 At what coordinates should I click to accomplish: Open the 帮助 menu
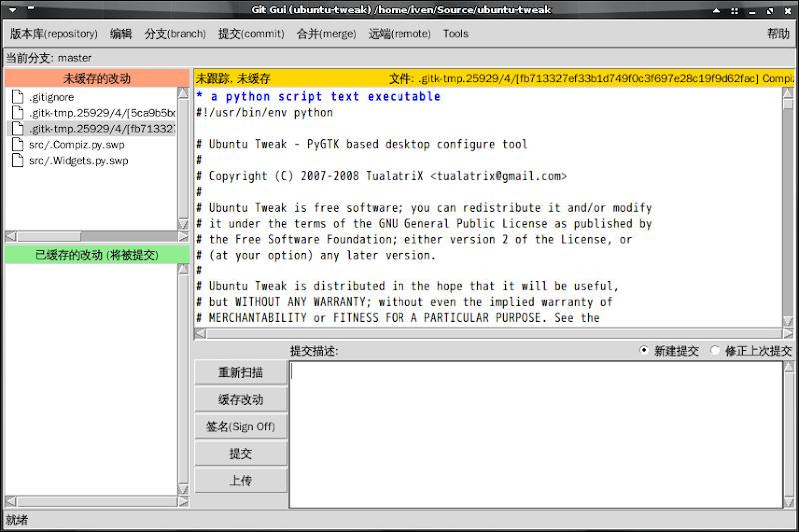tap(778, 34)
